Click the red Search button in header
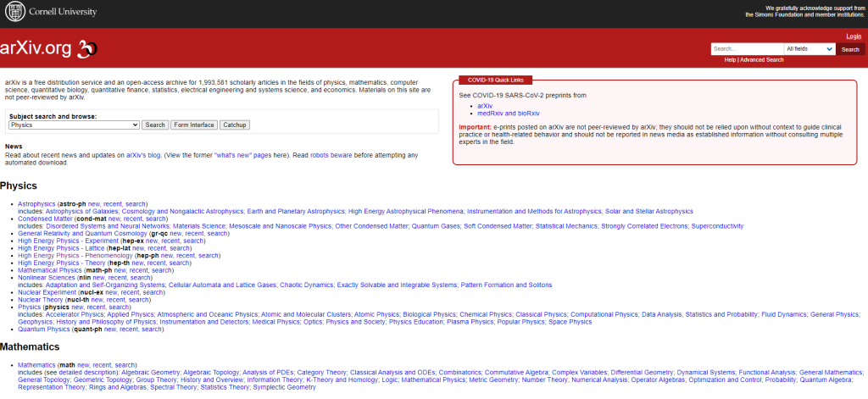This screenshot has height=399, width=868. [x=850, y=49]
